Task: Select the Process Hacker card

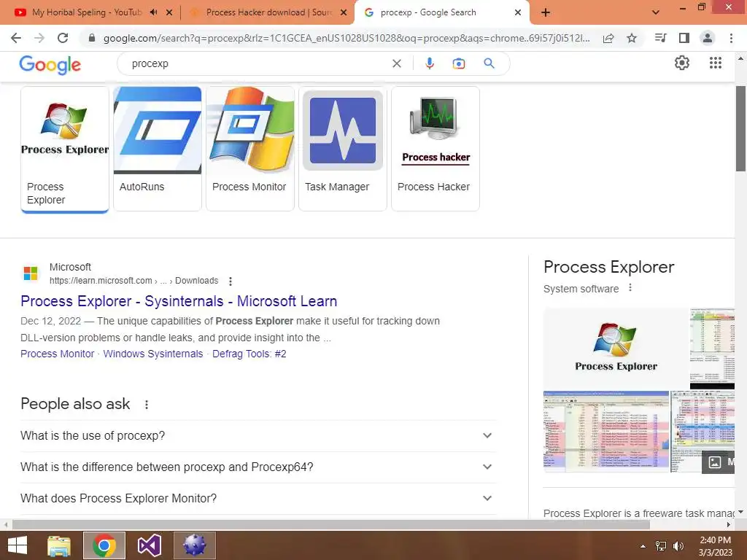Action: click(436, 149)
